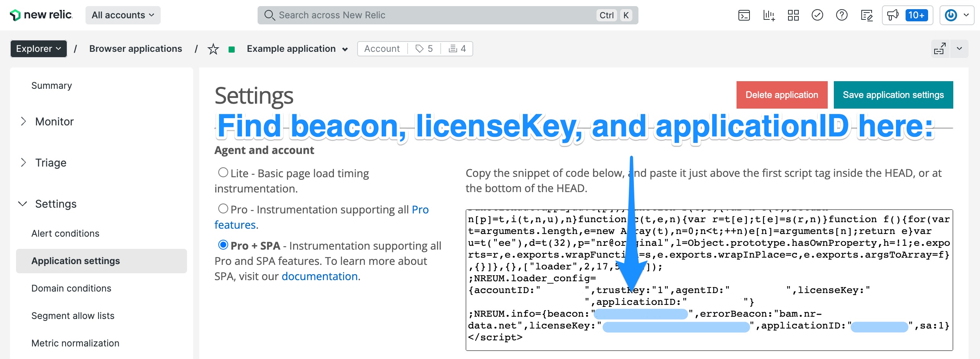The height and width of the screenshot is (359, 980).
Task: Open Application settings
Action: [102, 261]
